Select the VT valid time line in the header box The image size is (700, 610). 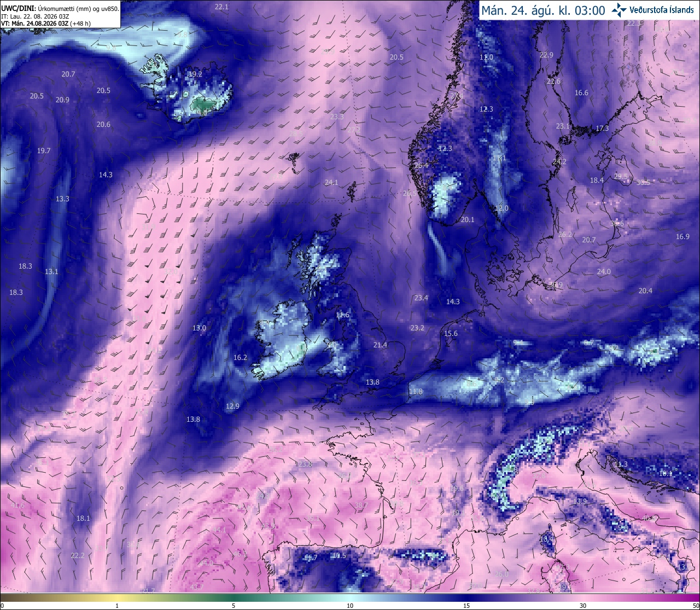click(46, 24)
